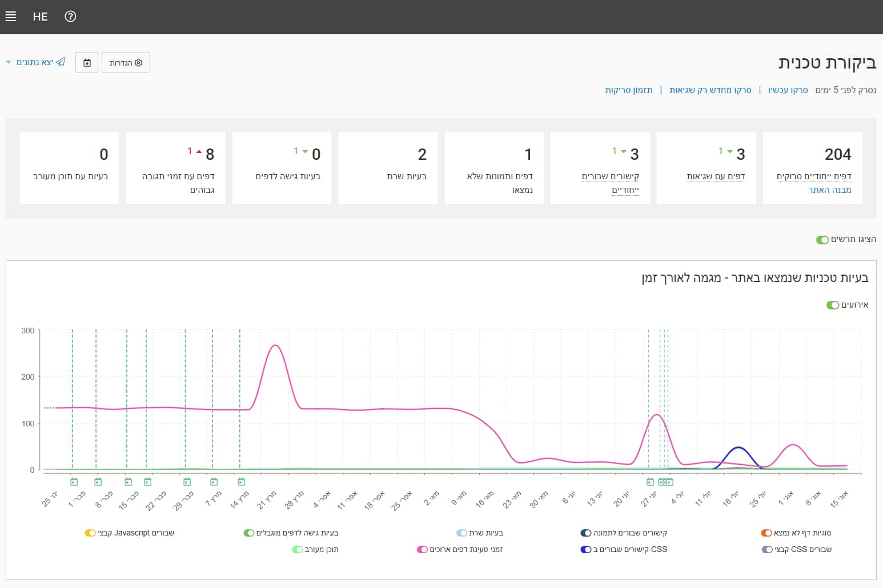Screen dimensions: 883x588
Task: Click red up arrow on response-time card
Action: click(x=199, y=152)
